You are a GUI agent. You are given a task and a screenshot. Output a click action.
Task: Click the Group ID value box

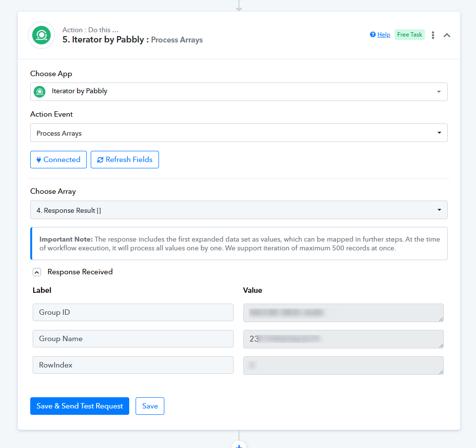click(343, 313)
